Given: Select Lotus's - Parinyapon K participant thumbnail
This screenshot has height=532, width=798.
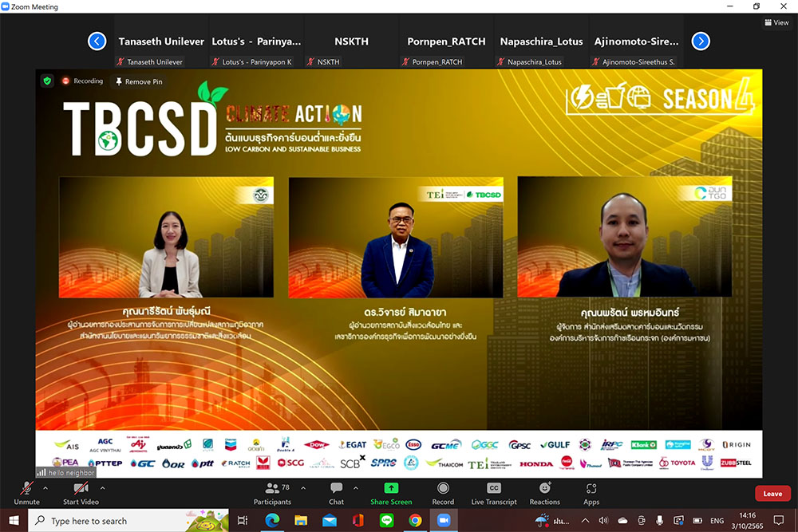Looking at the screenshot, I should point(256,41).
